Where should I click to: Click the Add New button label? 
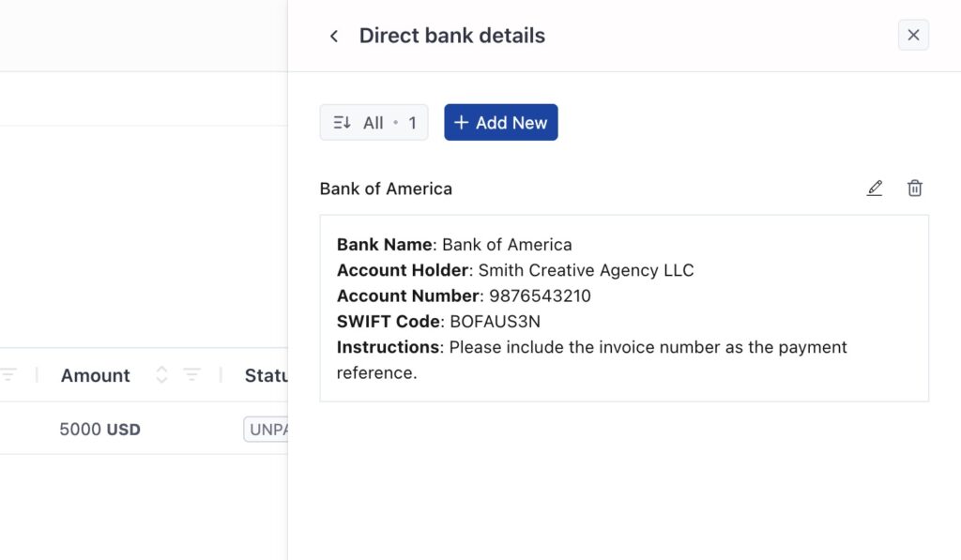(x=511, y=123)
